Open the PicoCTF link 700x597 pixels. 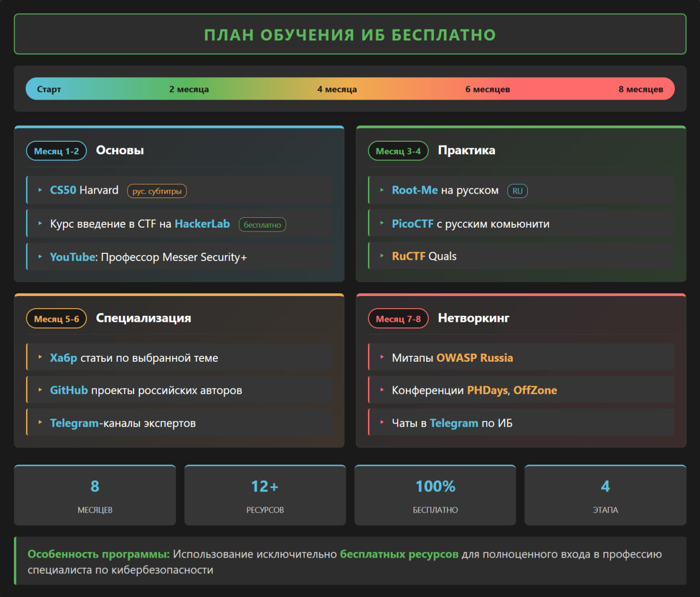point(412,224)
